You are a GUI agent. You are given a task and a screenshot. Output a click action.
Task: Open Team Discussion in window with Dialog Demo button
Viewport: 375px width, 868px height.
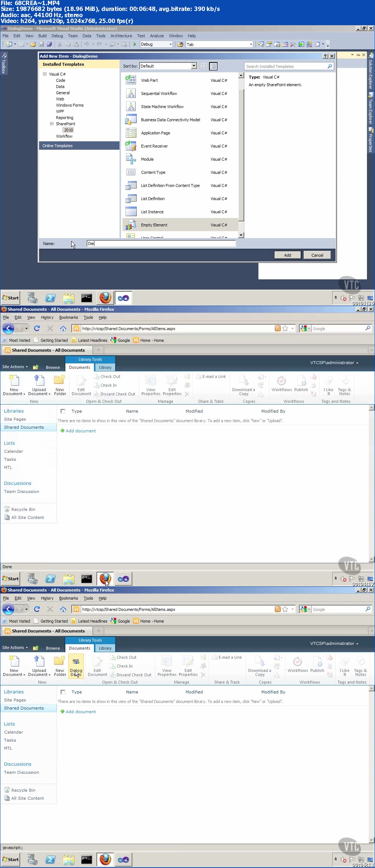click(21, 772)
